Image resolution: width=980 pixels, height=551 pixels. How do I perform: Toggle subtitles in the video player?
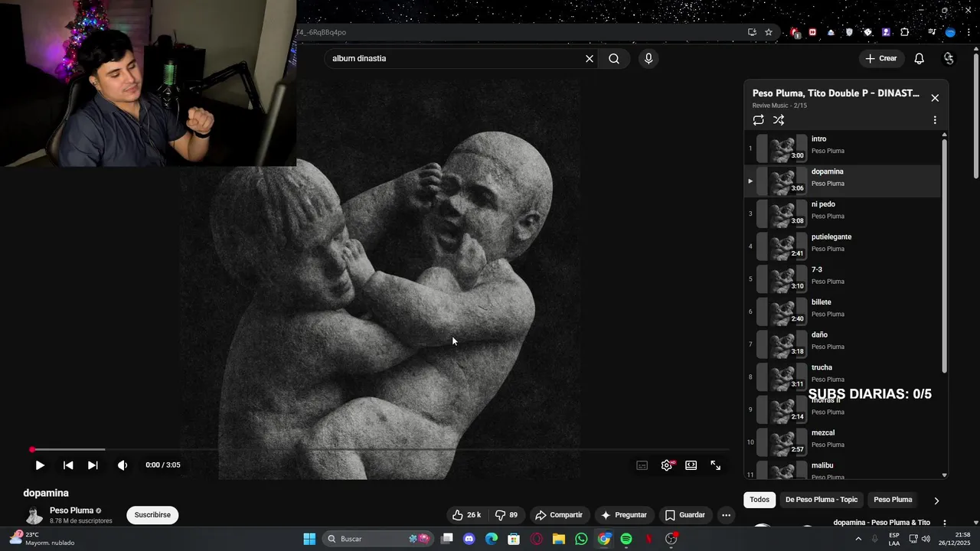click(642, 465)
